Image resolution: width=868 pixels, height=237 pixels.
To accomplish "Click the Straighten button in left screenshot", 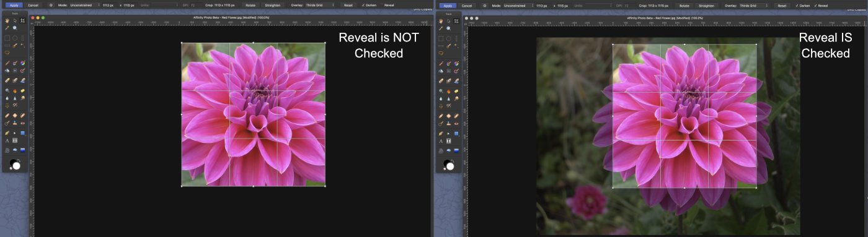I will [x=273, y=5].
